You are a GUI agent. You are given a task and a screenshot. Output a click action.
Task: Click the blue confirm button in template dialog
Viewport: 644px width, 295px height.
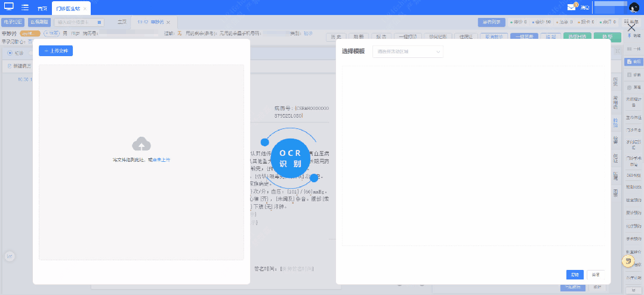tap(574, 275)
